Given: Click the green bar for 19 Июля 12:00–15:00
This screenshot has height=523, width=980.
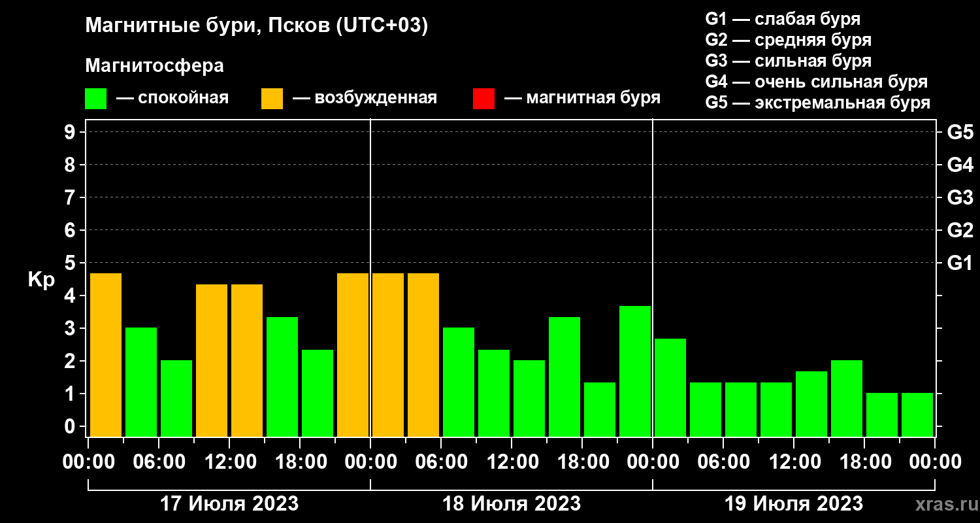Looking at the screenshot, I should pos(811,404).
